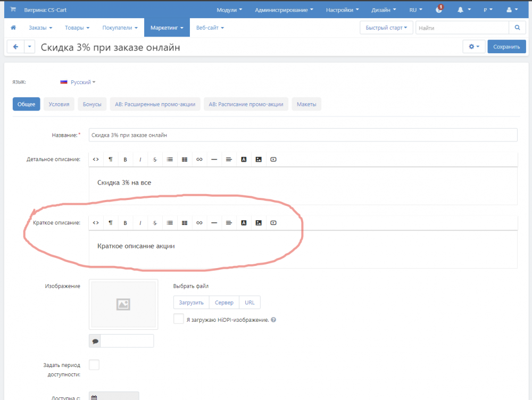Click the home icon in navigation bar
This screenshot has height=400, width=532.
point(13,28)
